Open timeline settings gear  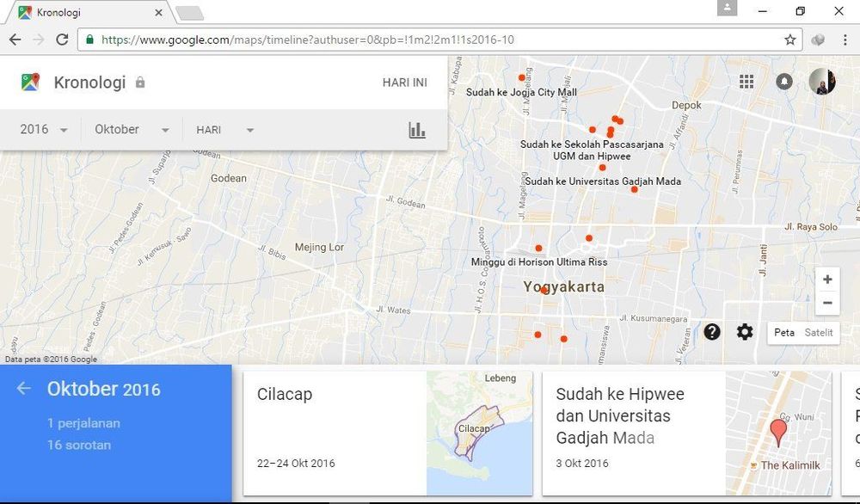[x=744, y=332]
